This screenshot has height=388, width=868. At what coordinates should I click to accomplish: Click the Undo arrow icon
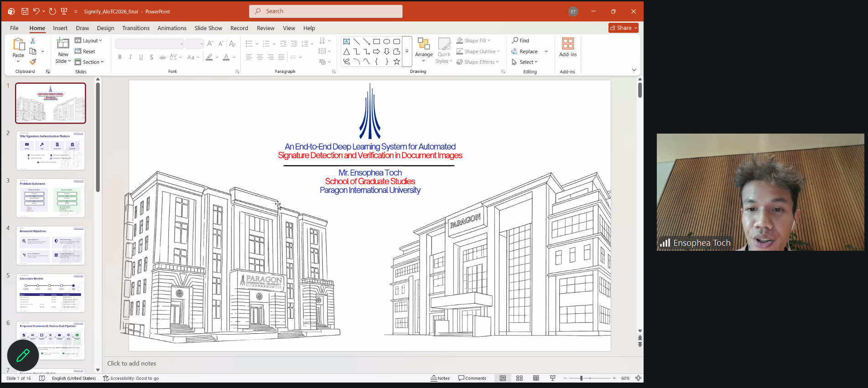[x=36, y=11]
